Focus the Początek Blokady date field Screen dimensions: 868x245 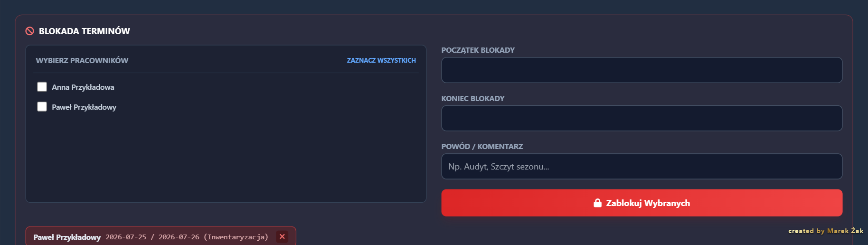642,70
